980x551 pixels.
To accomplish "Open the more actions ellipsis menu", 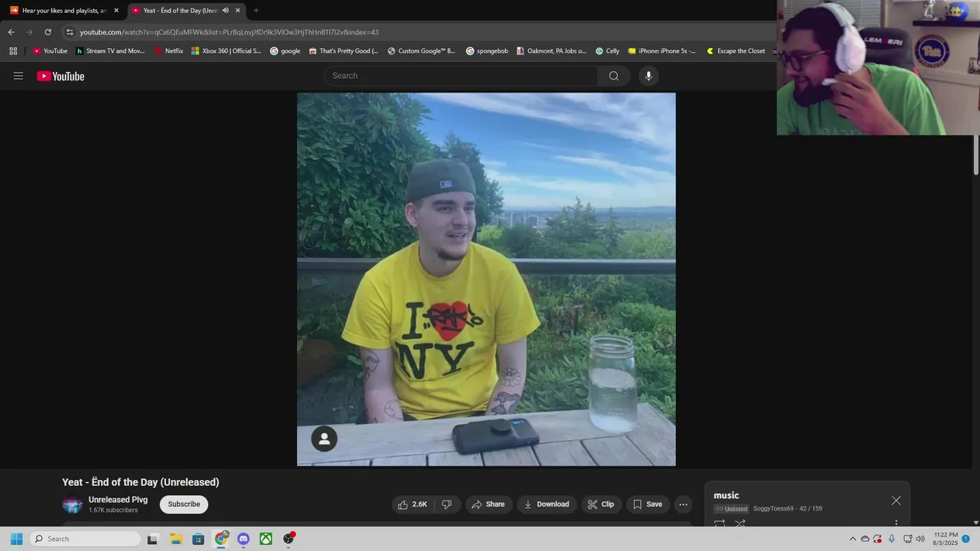I will [683, 504].
